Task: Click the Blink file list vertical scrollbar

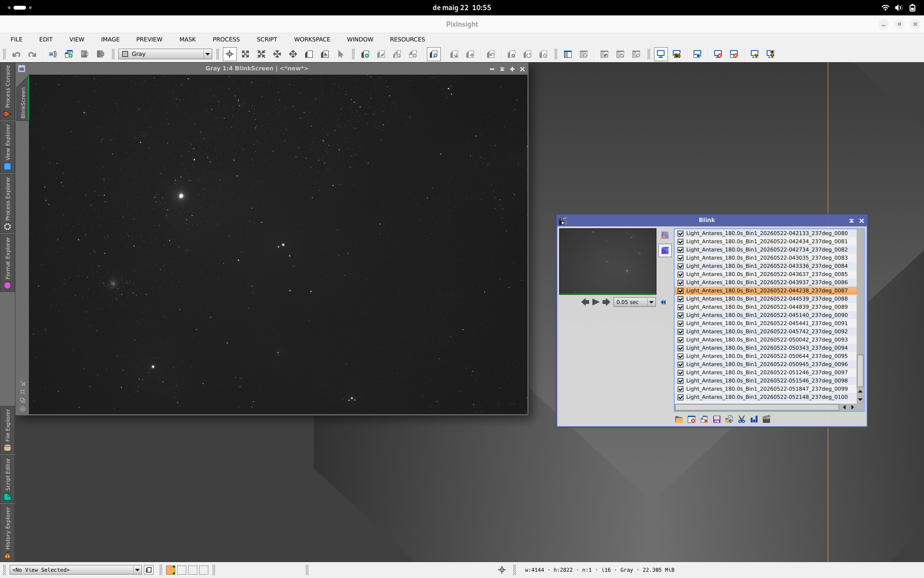Action: pyautogui.click(x=860, y=370)
